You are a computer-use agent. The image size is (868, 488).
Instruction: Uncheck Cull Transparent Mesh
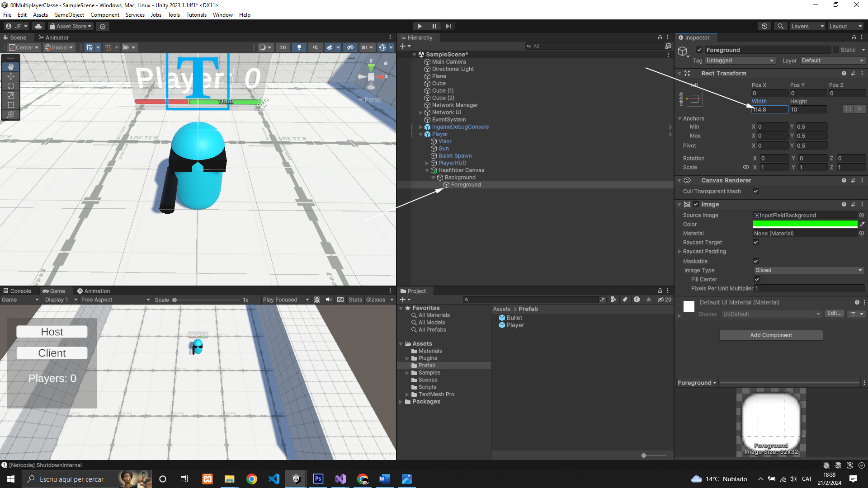756,192
